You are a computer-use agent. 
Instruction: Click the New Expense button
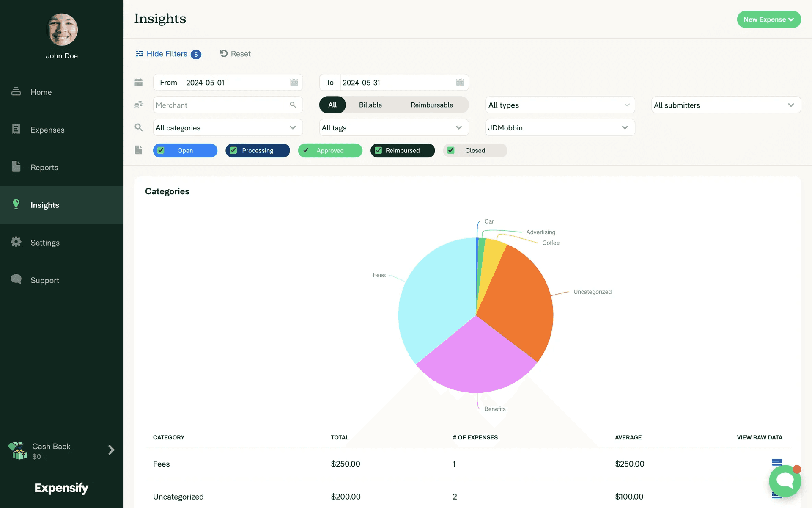tap(768, 19)
